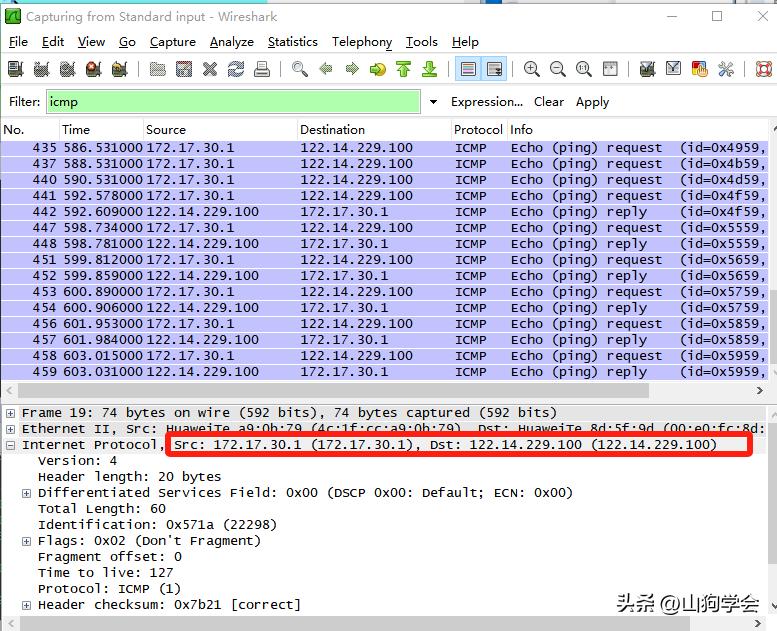Find a packet magnifier icon
The height and width of the screenshot is (631, 777).
[x=299, y=69]
